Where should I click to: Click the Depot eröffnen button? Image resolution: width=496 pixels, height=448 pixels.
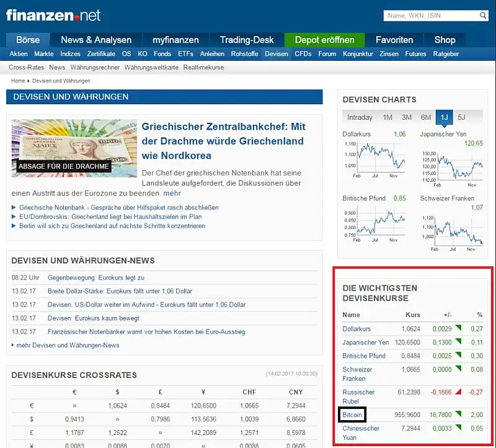click(x=324, y=39)
